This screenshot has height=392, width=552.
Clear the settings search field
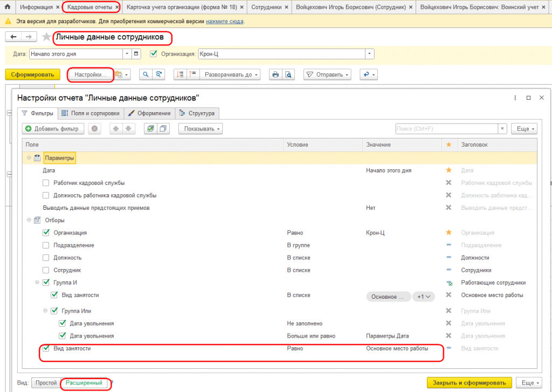point(502,128)
